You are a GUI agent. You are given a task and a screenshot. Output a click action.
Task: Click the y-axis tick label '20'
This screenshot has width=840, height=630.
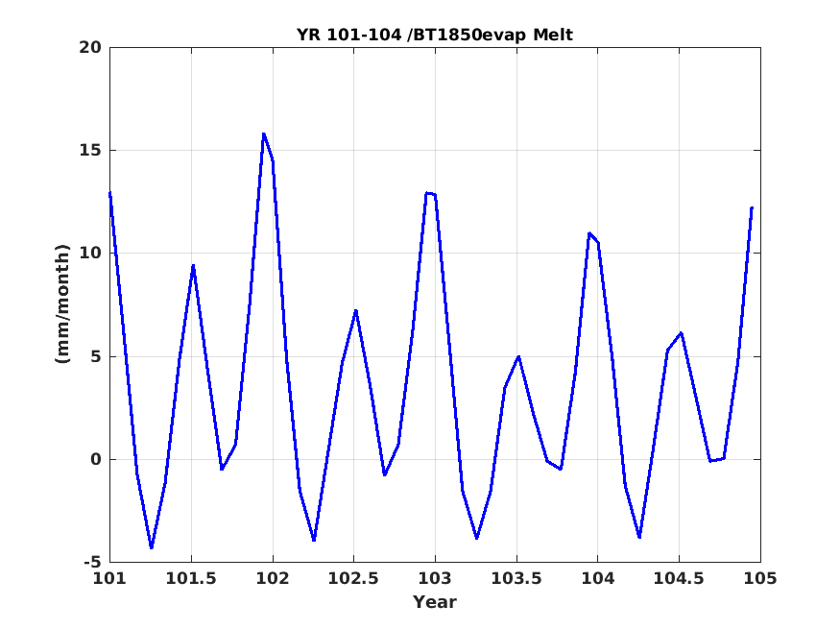click(x=90, y=47)
